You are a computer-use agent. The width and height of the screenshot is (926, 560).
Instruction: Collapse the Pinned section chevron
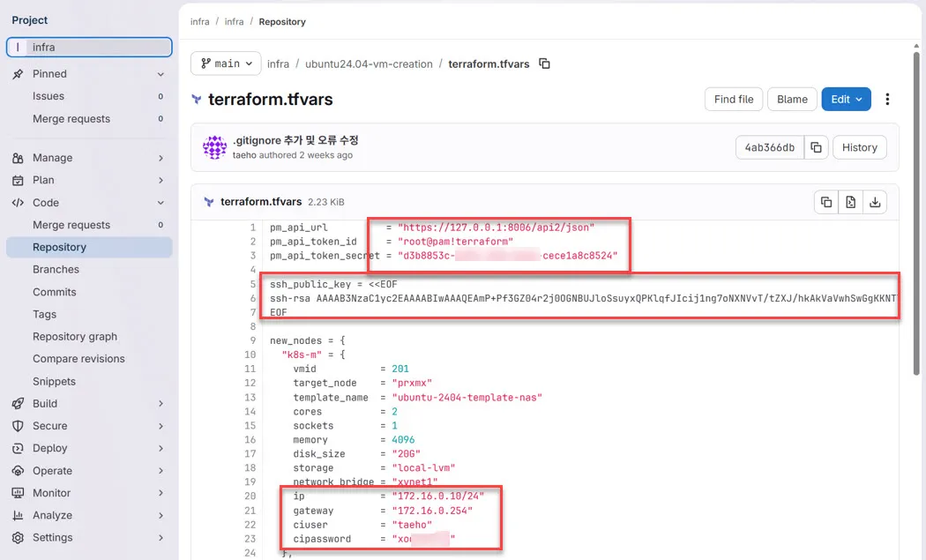coord(161,74)
